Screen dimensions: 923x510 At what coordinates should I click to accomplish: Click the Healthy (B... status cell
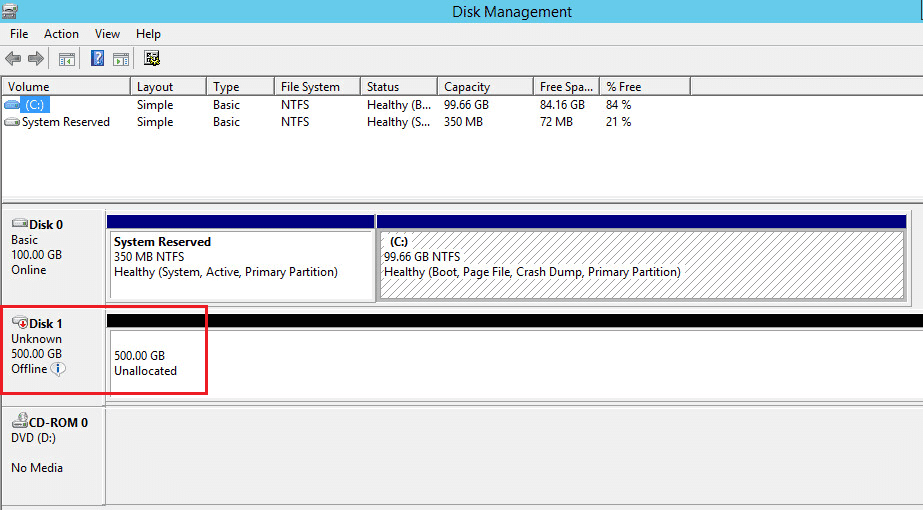[399, 105]
